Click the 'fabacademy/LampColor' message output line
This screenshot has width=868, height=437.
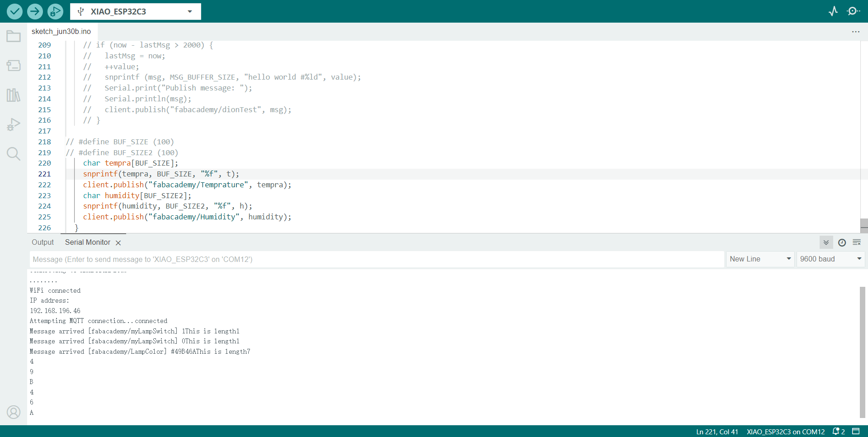[x=140, y=351]
